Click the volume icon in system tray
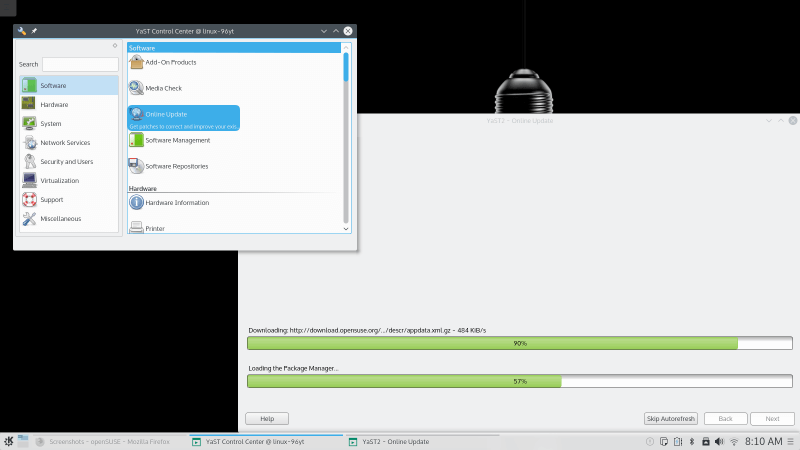800x450 pixels. coord(719,442)
